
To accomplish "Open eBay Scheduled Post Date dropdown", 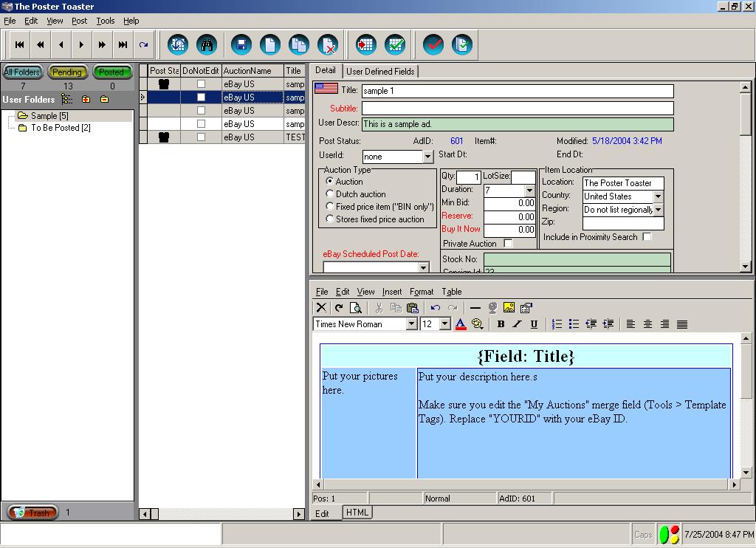I will click(x=424, y=267).
